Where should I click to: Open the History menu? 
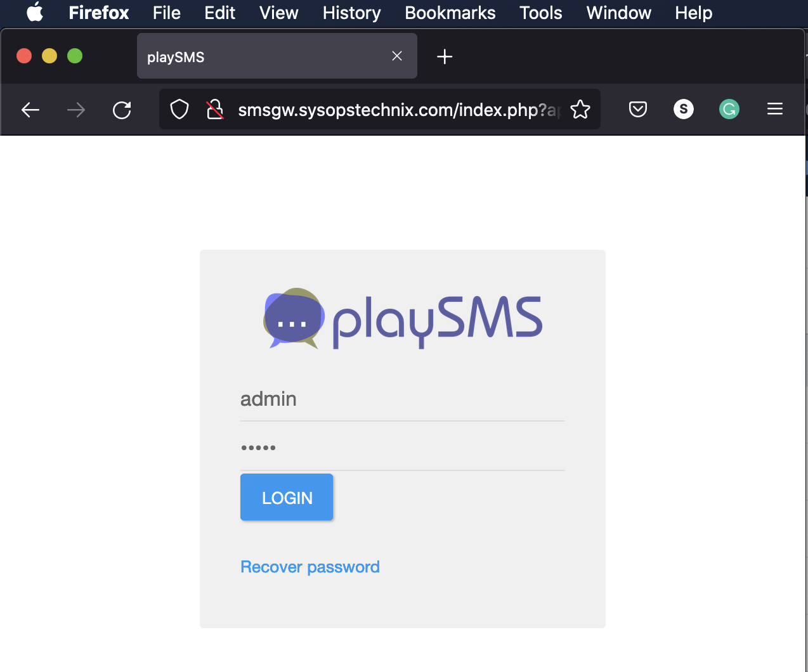(352, 13)
